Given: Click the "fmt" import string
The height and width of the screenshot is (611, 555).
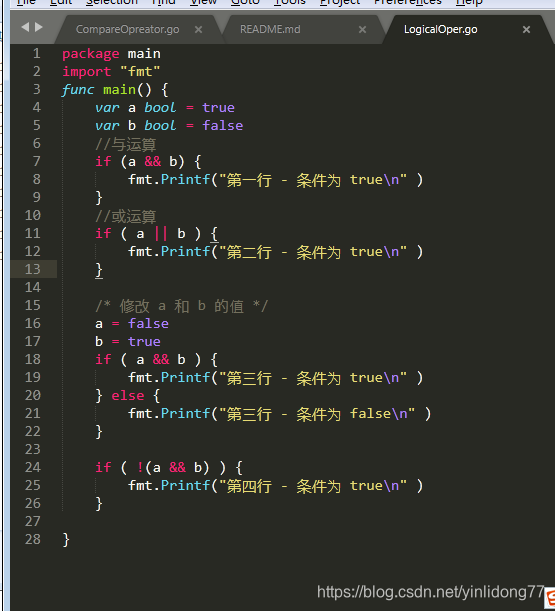Looking at the screenshot, I should (140, 72).
